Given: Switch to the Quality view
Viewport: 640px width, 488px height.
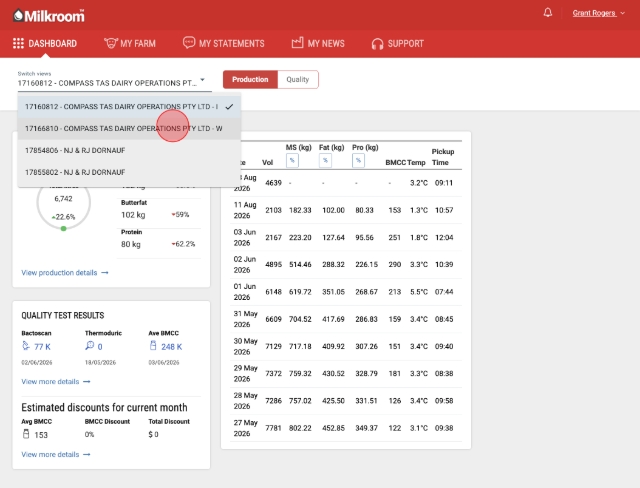Looking at the screenshot, I should pos(298,79).
